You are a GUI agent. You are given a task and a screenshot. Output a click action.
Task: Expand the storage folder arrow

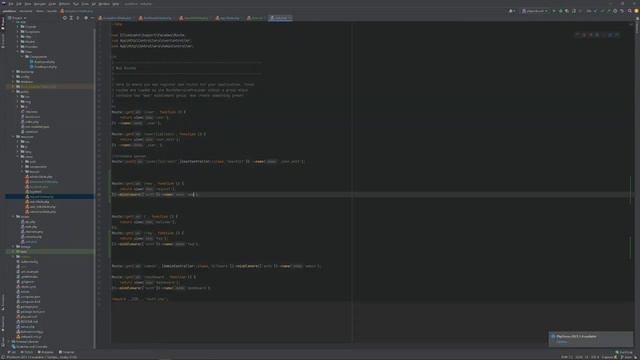click(13, 247)
